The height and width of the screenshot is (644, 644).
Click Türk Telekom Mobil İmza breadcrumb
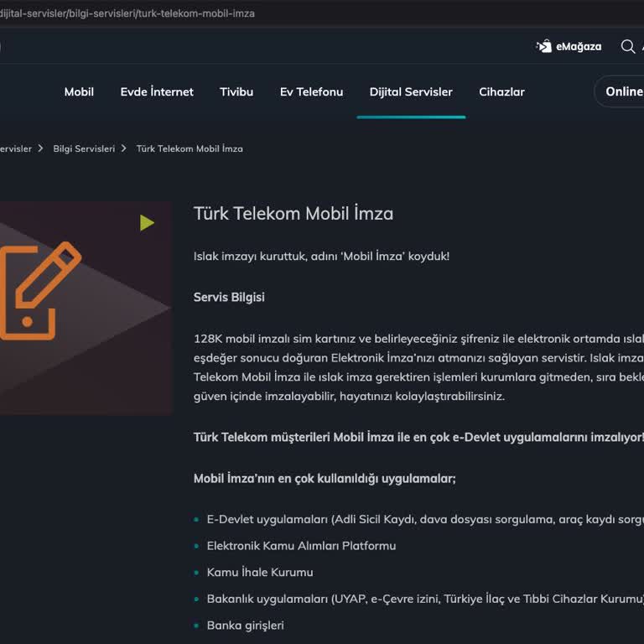pyautogui.click(x=190, y=148)
